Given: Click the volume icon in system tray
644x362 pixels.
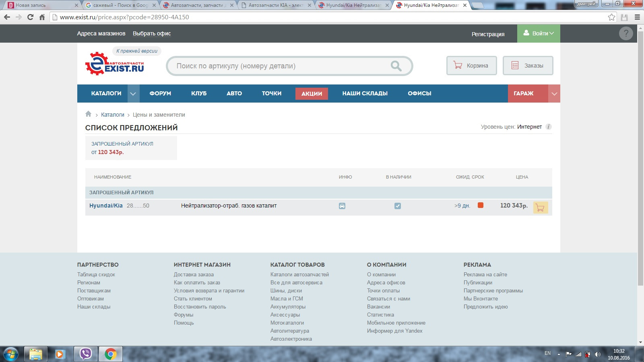Looking at the screenshot, I should [598, 354].
